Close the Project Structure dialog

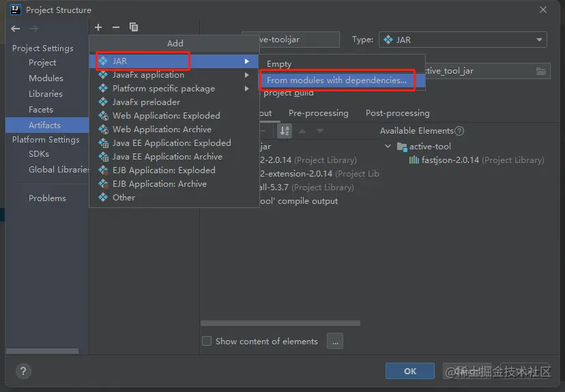[543, 10]
